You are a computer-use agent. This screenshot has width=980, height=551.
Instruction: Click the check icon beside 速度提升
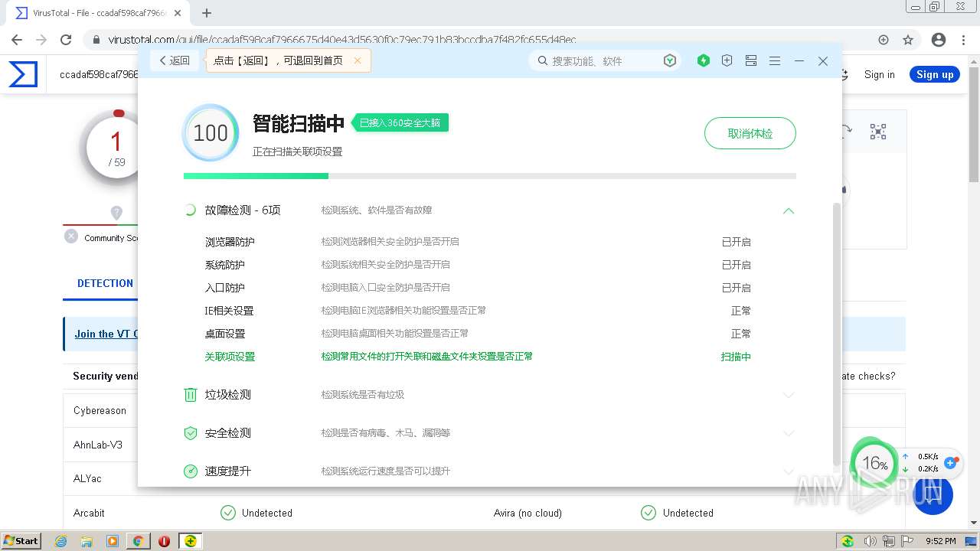[x=191, y=471]
